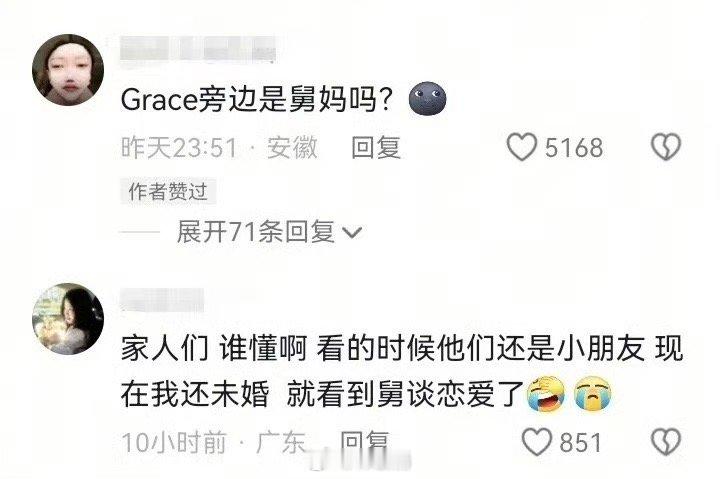Reply to the Grace旁边是舅妈吗 comment
Image resolution: width=720 pixels, height=479 pixels.
pyautogui.click(x=376, y=147)
